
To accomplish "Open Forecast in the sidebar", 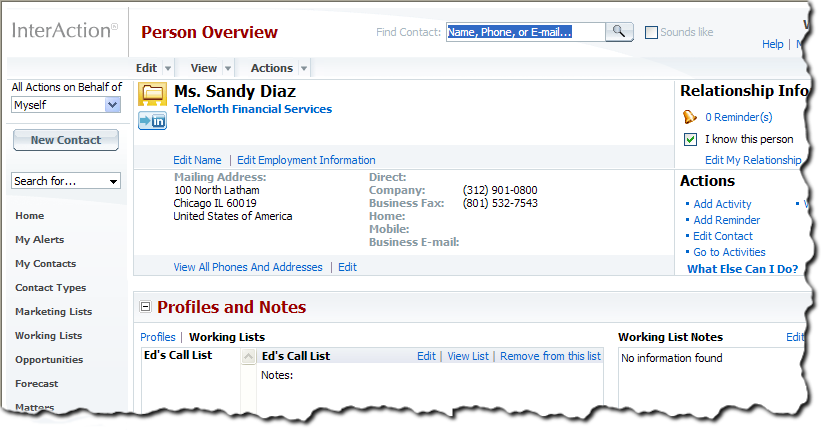I will (37, 384).
